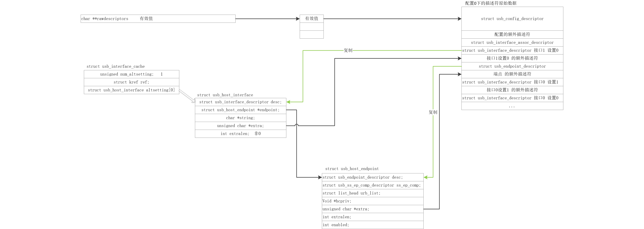This screenshot has width=644, height=229.
Task: Click the 'Void *hcpriv;' row
Action: click(x=373, y=201)
